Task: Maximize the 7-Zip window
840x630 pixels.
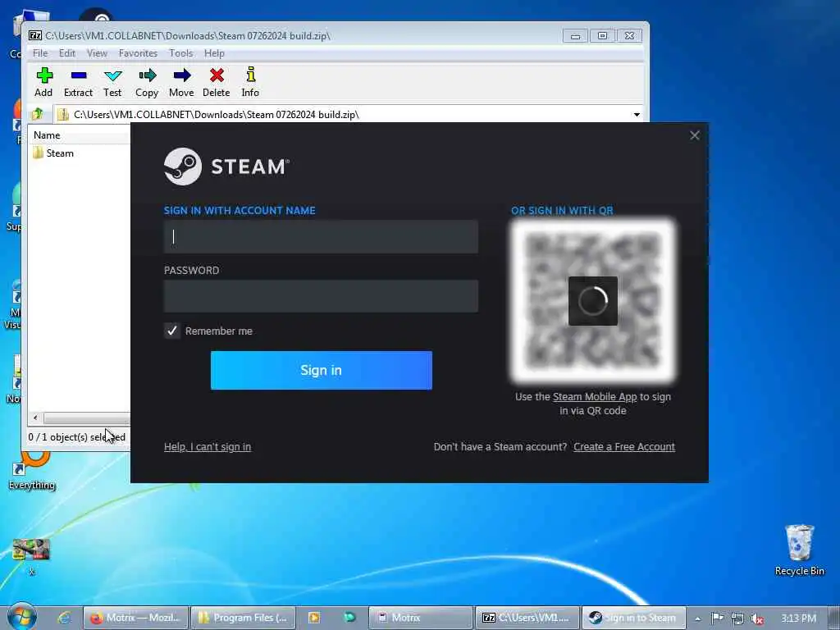Action: (x=602, y=36)
